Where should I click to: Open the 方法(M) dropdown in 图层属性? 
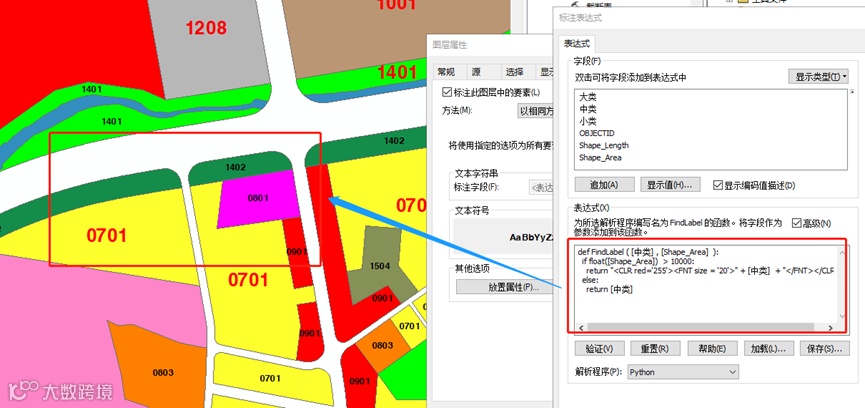click(x=536, y=110)
